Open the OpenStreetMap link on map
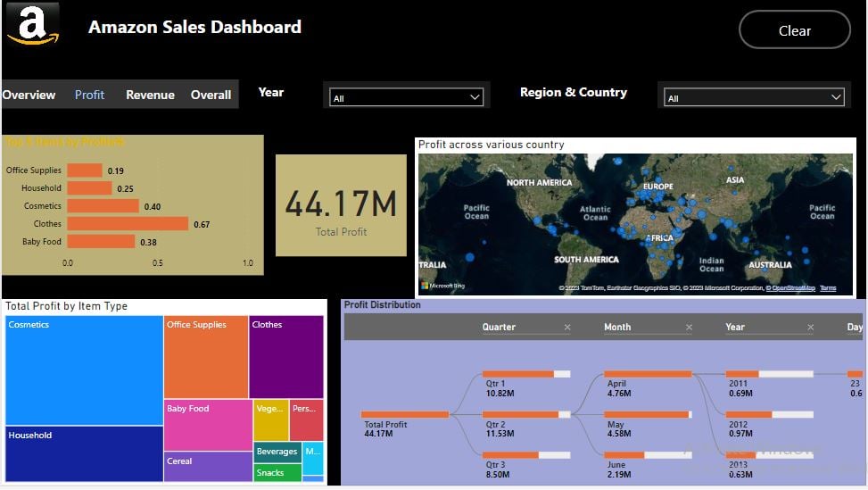Screen dimensions: 868x490 click(x=792, y=288)
